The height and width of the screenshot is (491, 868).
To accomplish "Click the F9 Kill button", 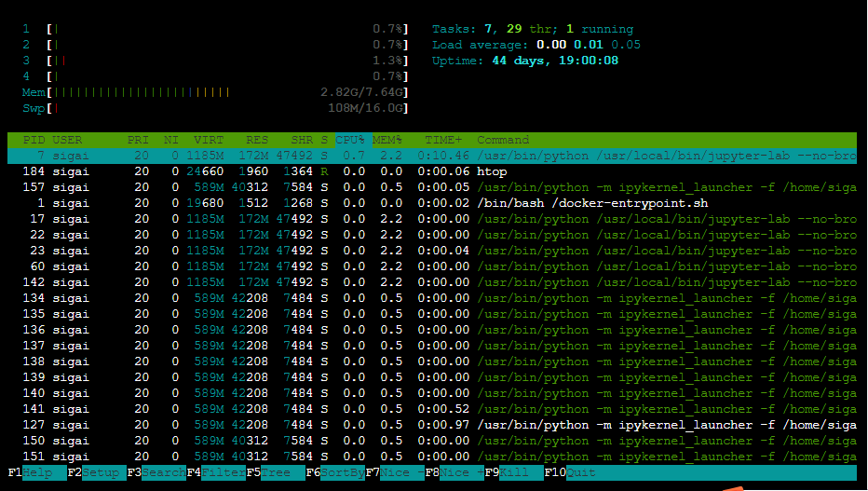I will pyautogui.click(x=514, y=472).
